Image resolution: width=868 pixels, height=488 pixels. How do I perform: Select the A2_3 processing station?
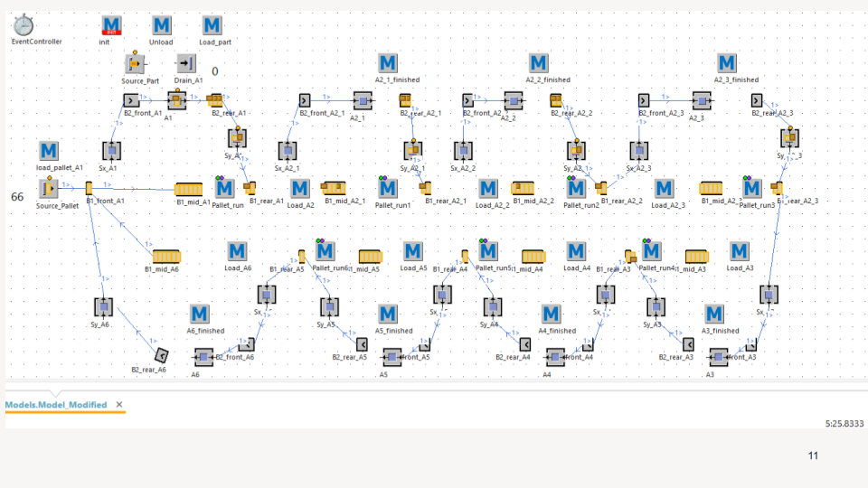(702, 100)
